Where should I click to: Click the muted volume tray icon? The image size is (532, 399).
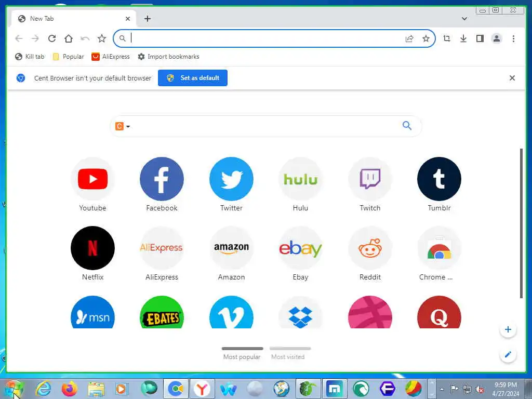pos(480,389)
